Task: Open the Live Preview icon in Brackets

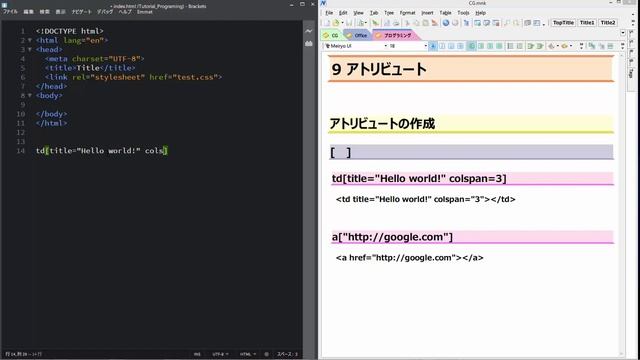Action: click(309, 31)
